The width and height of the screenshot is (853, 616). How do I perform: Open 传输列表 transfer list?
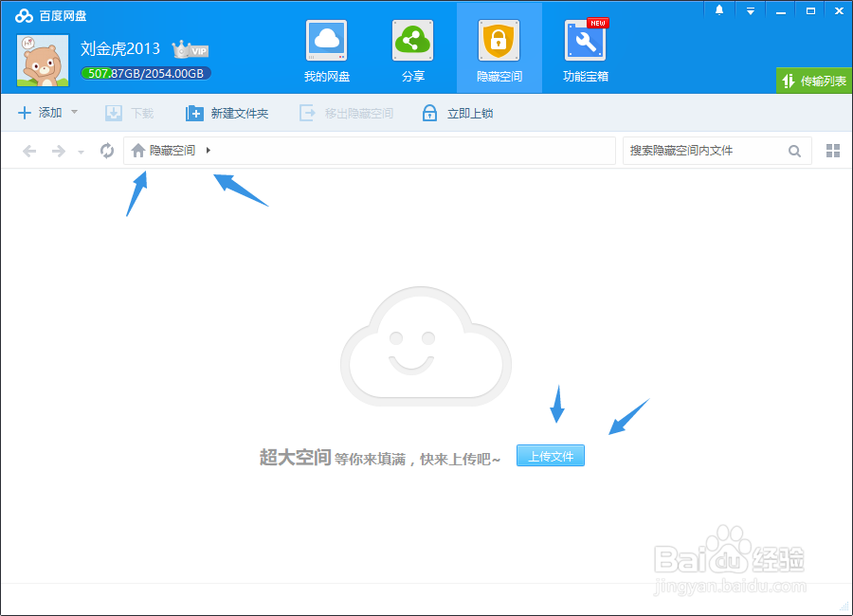[814, 81]
